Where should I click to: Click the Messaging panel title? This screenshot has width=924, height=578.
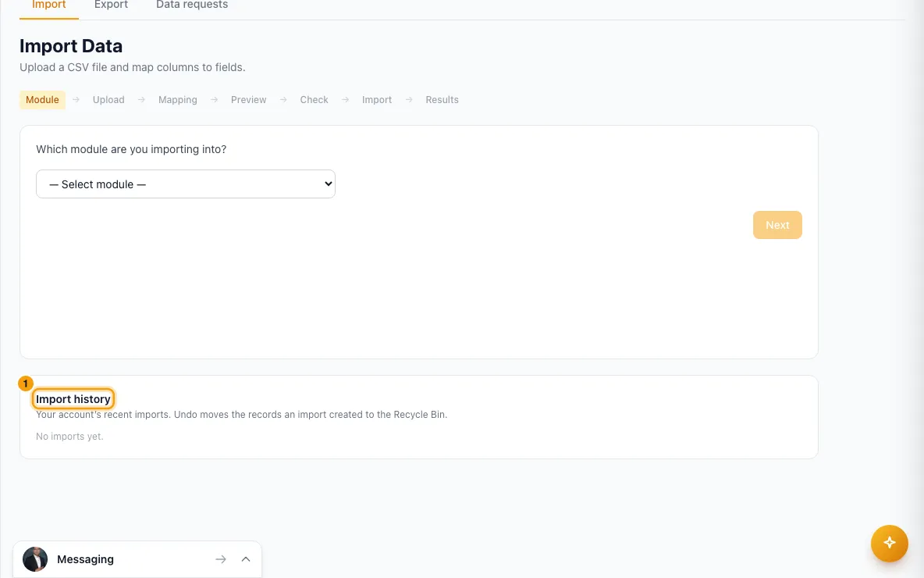coord(85,559)
